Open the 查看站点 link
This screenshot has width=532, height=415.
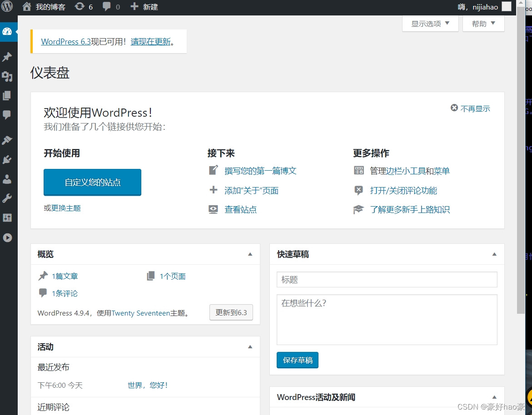click(x=240, y=209)
